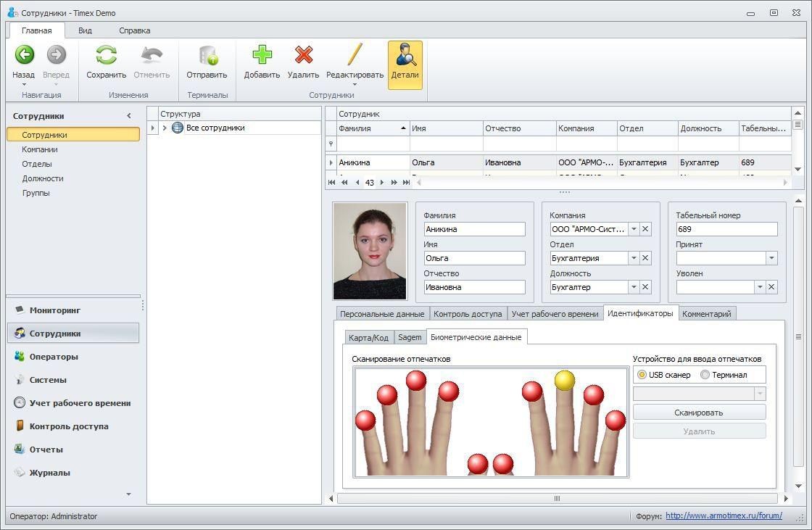The height and width of the screenshot is (530, 812).
Task: Toggle the Детали details icon
Action: coord(405,55)
